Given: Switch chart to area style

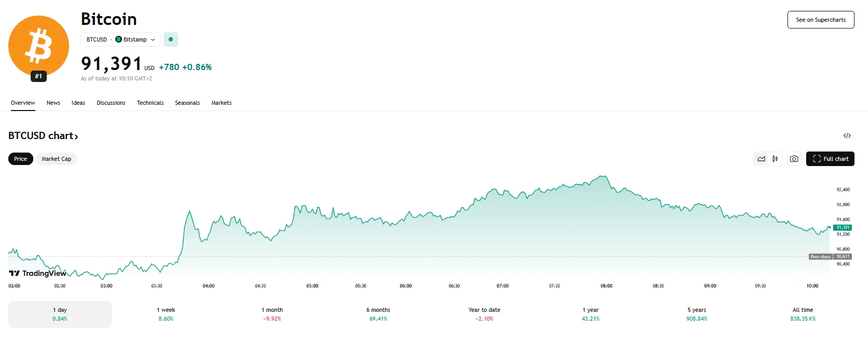Looking at the screenshot, I should click(x=762, y=159).
